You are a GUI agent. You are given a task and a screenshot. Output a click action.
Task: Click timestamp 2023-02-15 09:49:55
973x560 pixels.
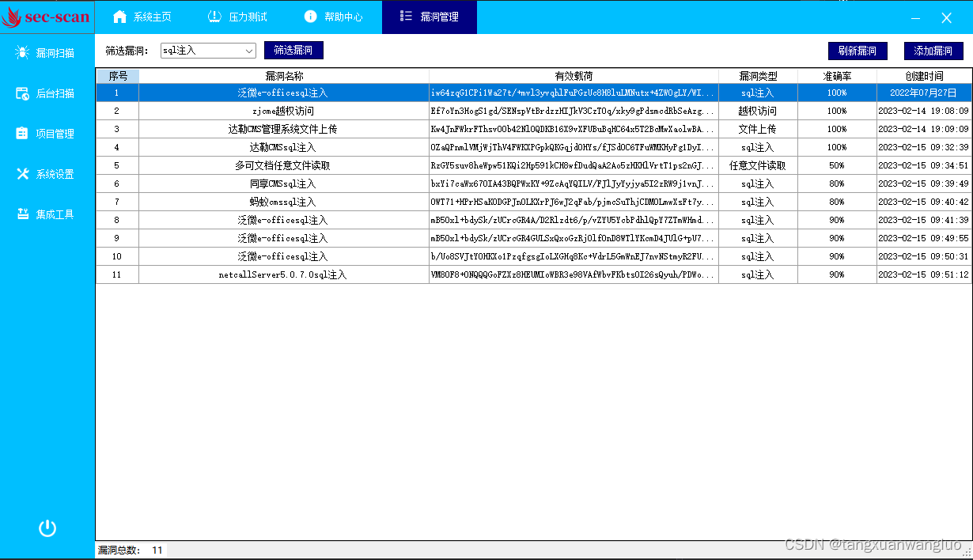[924, 238]
